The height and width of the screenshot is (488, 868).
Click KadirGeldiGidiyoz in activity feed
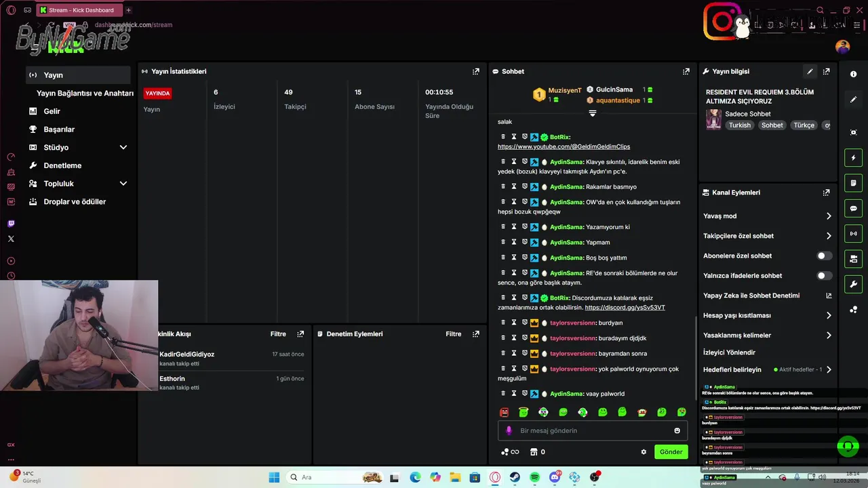click(186, 354)
